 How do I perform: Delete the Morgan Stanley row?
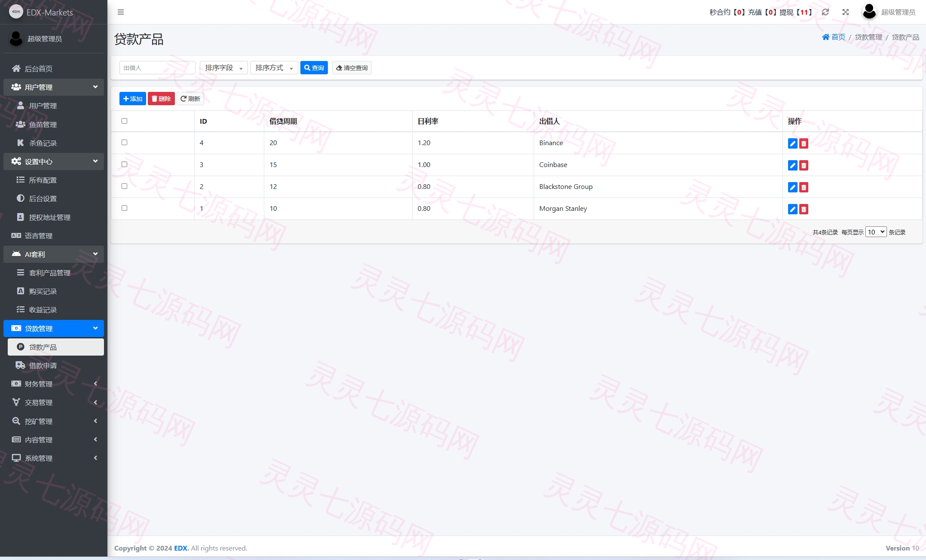click(804, 209)
